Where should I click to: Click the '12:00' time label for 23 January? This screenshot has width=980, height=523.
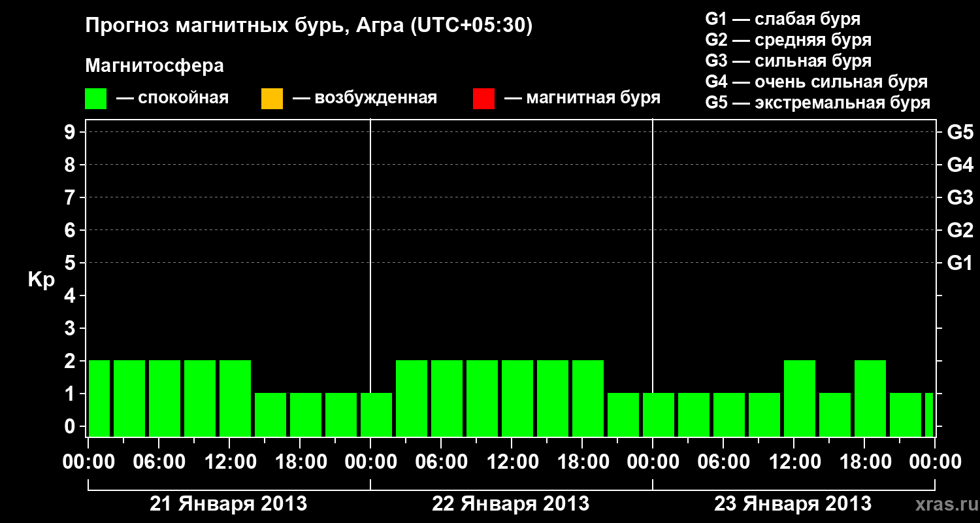[794, 462]
